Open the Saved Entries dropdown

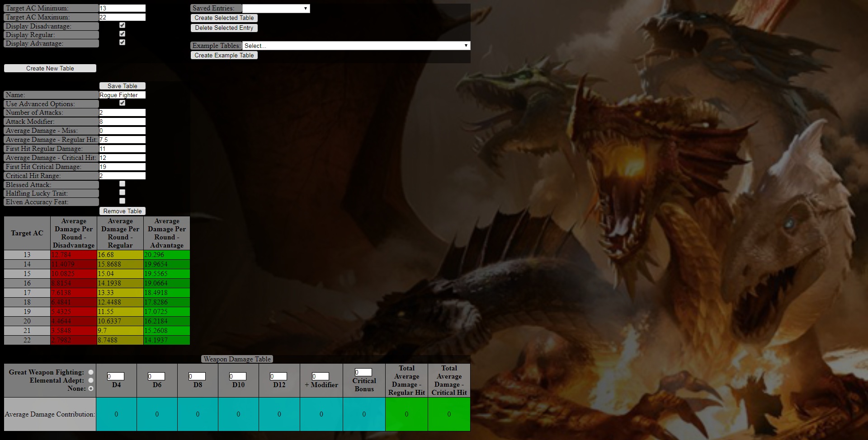pyautogui.click(x=276, y=8)
